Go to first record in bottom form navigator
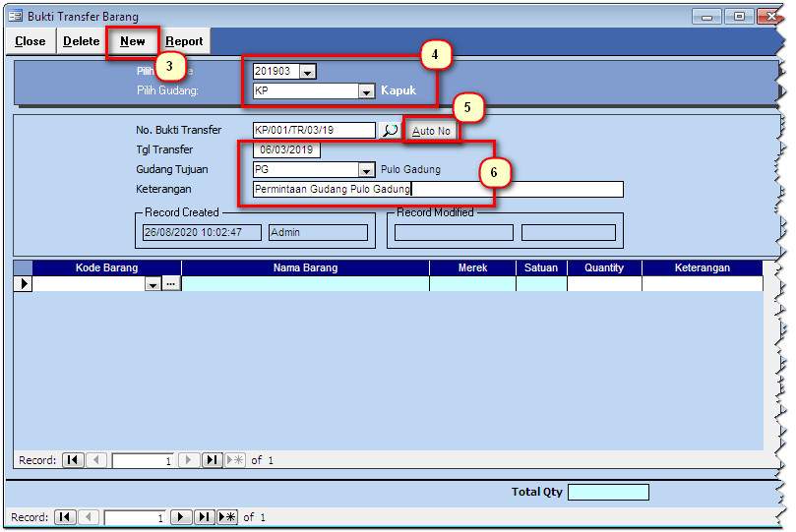Image resolution: width=796 pixels, height=532 pixels. tap(65, 517)
